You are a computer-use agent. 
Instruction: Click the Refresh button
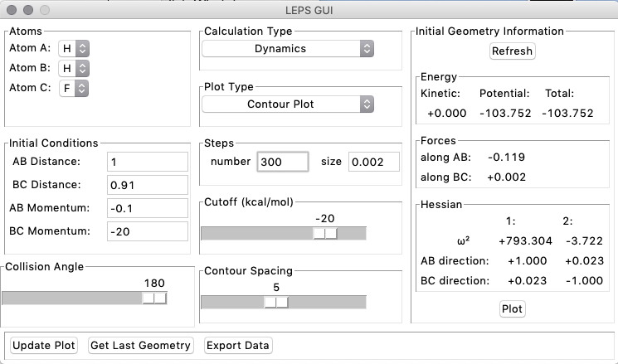click(x=512, y=51)
